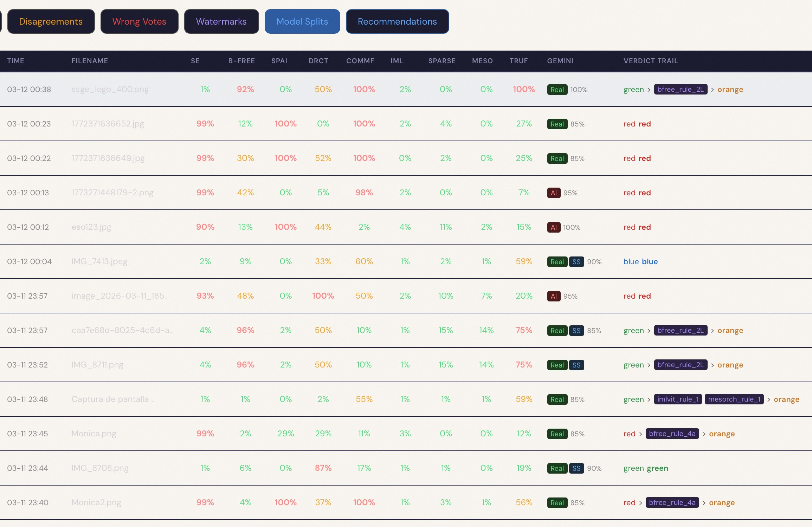The height and width of the screenshot is (527, 812).
Task: Click the Recommendations button
Action: coord(397,21)
